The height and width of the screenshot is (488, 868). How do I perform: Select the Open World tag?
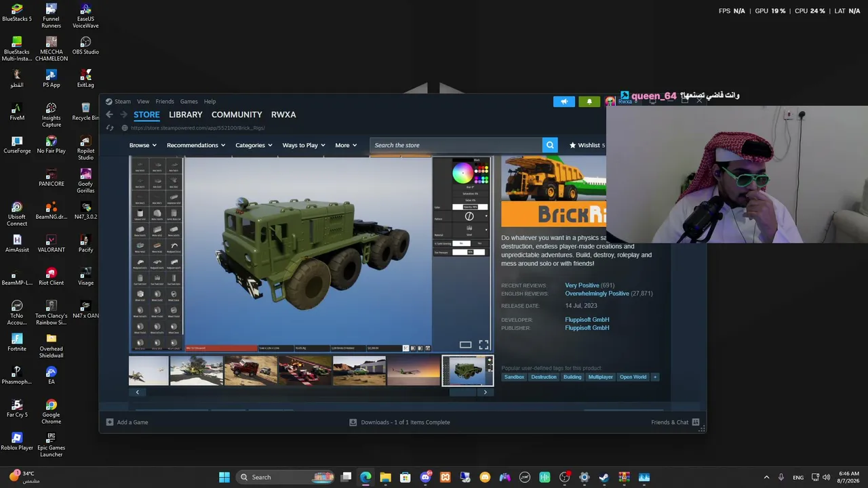pyautogui.click(x=633, y=377)
